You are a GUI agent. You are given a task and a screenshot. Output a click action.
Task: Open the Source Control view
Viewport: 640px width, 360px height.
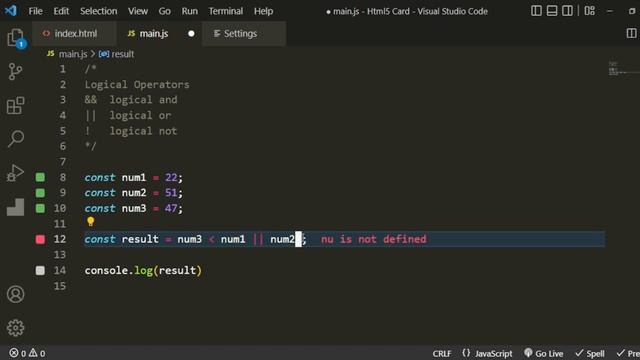click(16, 72)
